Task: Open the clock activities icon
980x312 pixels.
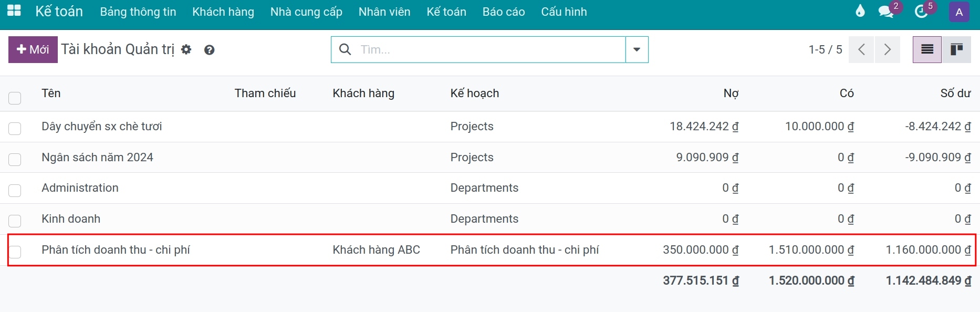Action: coord(922,12)
